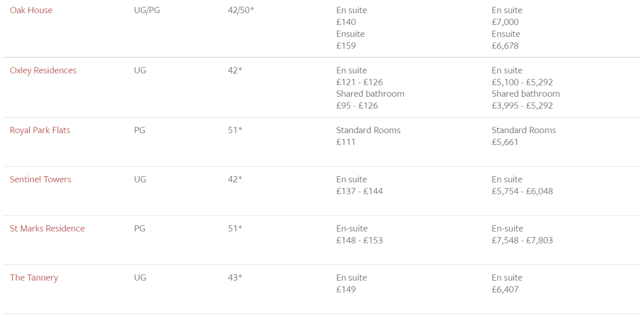Select the £111 Standard Rooms weekly price
644x317 pixels.
(x=346, y=142)
